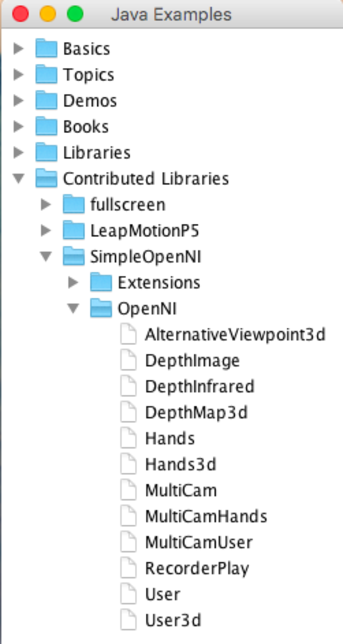This screenshot has width=343, height=644.
Task: Expand the Topics folder arrow
Action: (18, 74)
